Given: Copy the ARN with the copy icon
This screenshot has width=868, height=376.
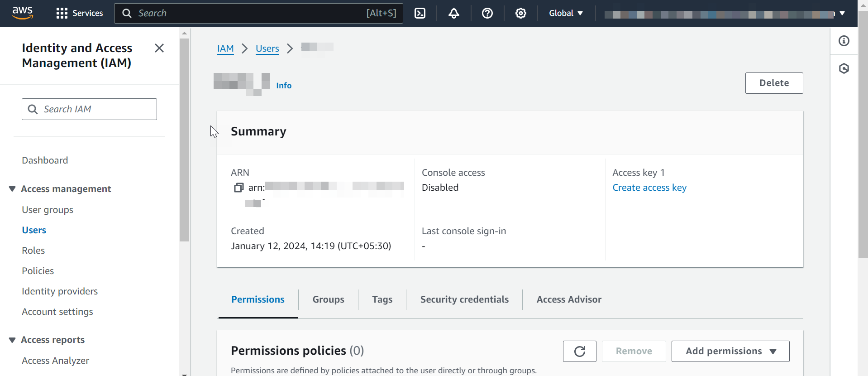Looking at the screenshot, I should (x=238, y=188).
